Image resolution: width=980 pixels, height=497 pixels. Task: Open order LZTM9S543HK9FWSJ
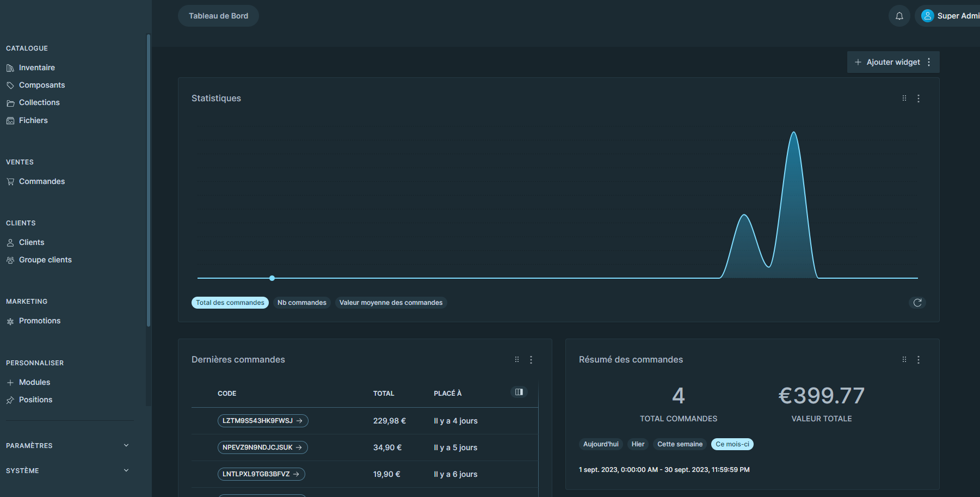pos(263,421)
